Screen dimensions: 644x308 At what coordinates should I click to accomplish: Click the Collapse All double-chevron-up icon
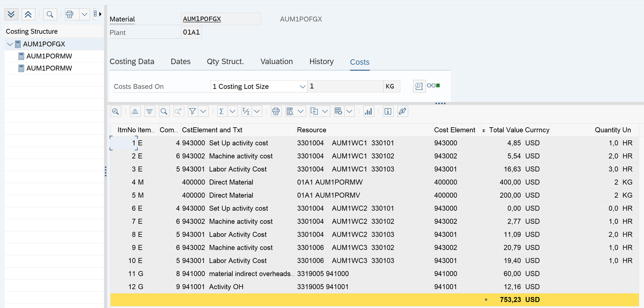tap(28, 14)
